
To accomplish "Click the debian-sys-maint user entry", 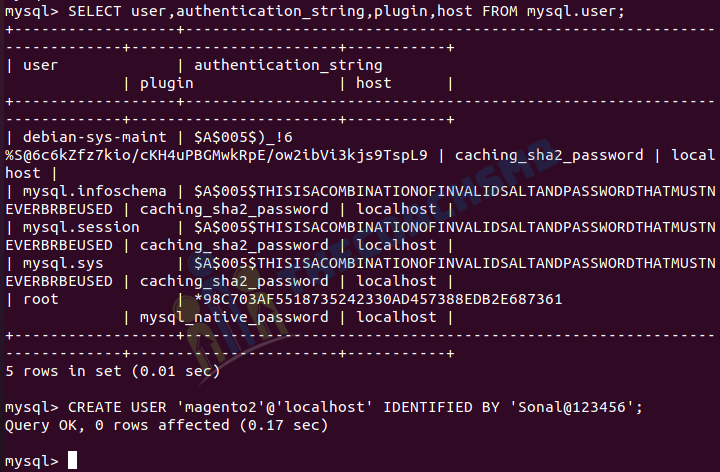I will [x=95, y=137].
